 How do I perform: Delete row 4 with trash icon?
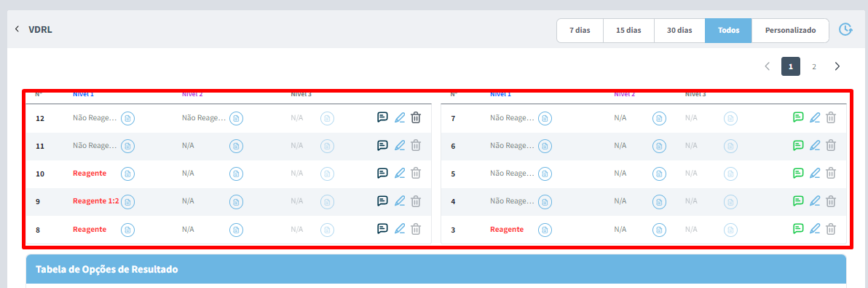coord(831,201)
